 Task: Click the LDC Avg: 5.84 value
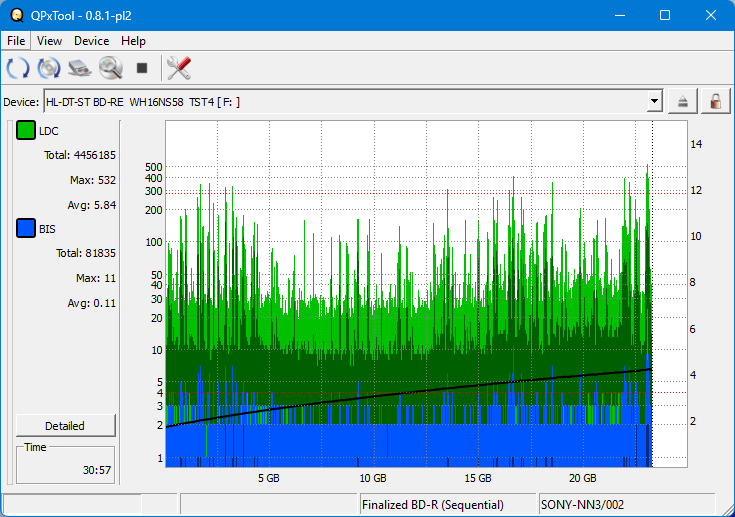pyautogui.click(x=92, y=205)
